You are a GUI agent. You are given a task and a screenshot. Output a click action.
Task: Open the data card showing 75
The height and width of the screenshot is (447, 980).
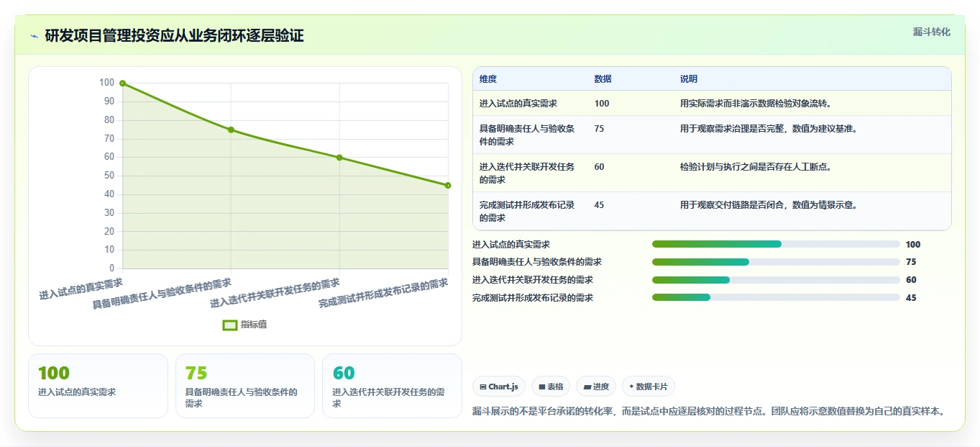[245, 386]
